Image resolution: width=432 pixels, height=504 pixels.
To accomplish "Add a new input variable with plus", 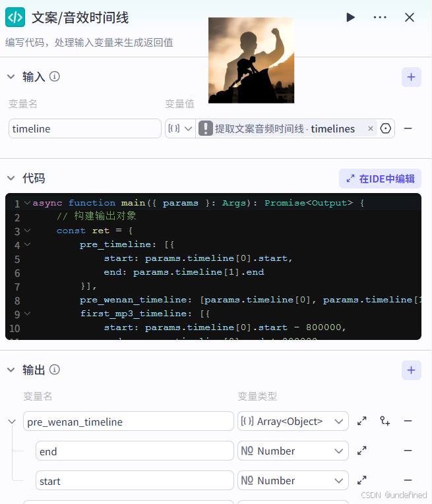I will (x=411, y=77).
